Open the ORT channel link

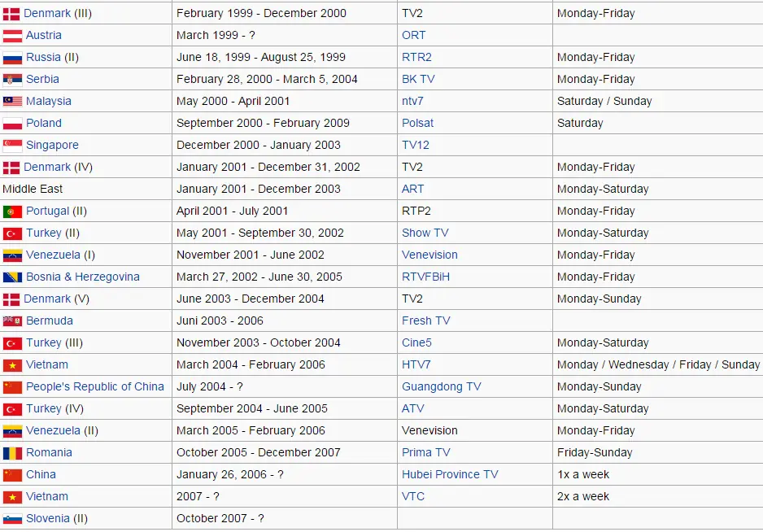tap(413, 35)
